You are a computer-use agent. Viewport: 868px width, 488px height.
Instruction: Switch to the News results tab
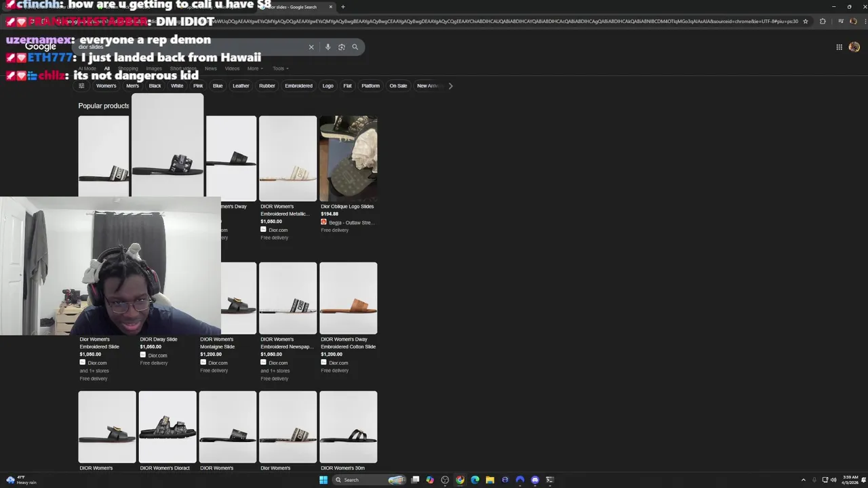[x=211, y=68]
